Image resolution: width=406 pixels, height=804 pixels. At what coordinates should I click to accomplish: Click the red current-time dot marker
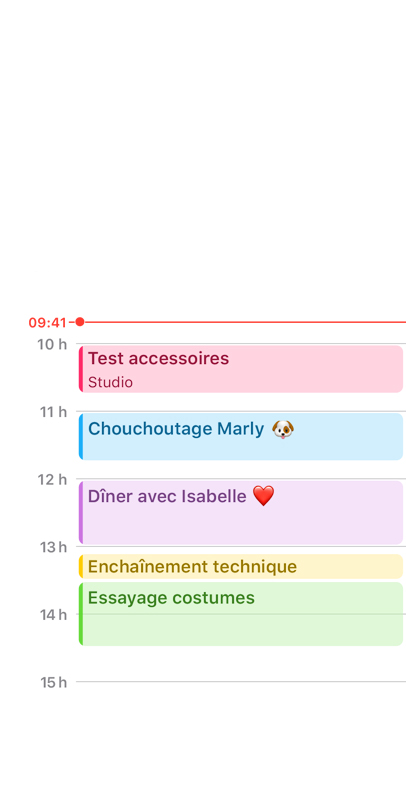click(79, 322)
